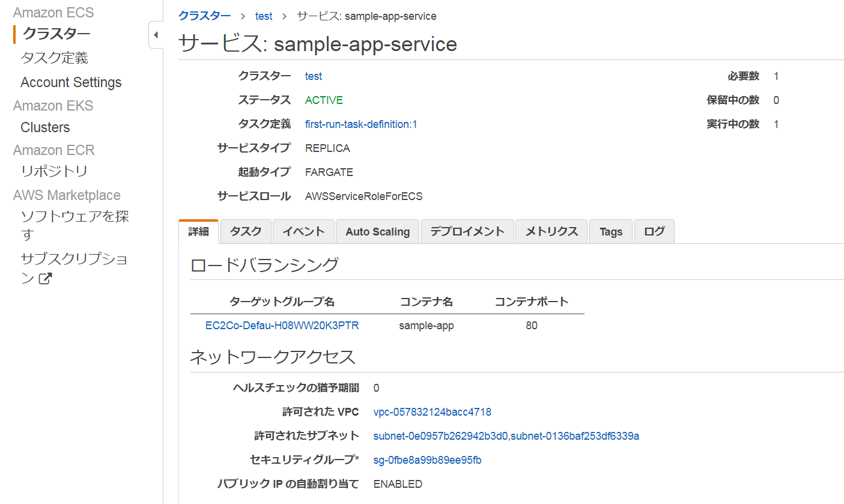Open タスク定義 in the sidebar

pyautogui.click(x=54, y=58)
